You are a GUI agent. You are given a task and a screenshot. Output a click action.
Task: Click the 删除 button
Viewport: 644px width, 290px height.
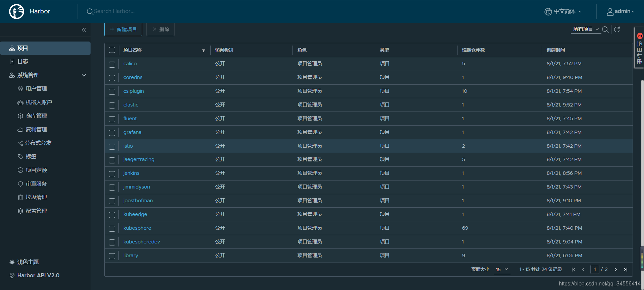tap(160, 29)
